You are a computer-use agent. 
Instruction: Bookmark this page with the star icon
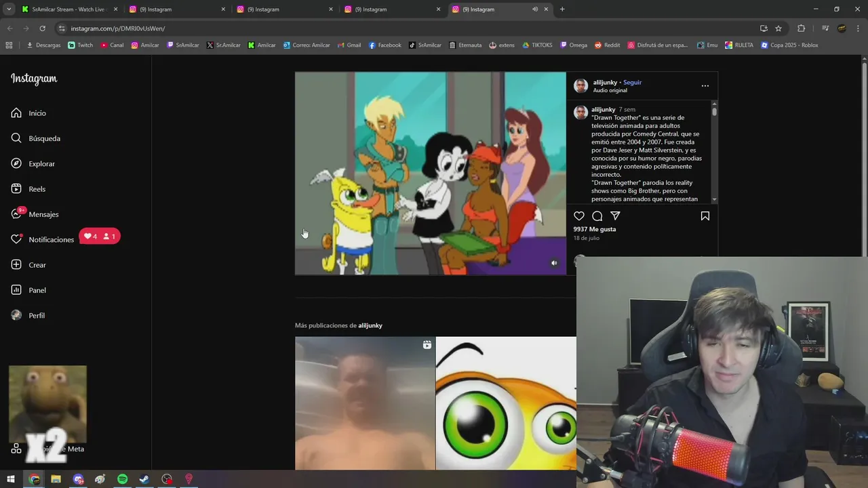tap(778, 28)
